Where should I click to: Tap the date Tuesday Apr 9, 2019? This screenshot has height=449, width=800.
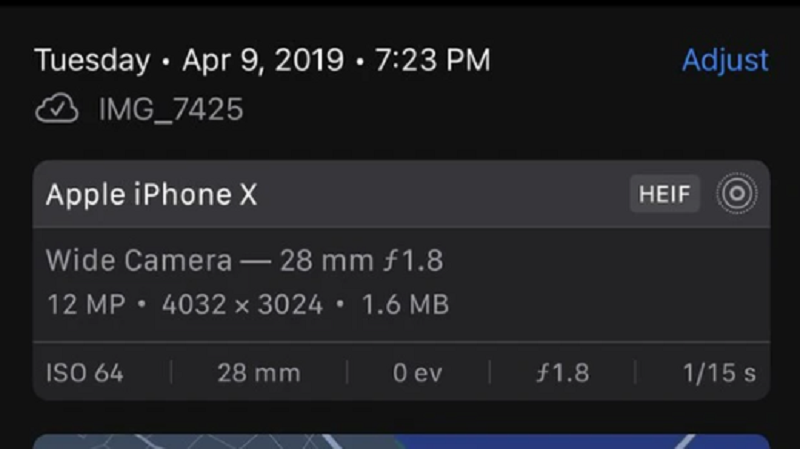[x=189, y=60]
